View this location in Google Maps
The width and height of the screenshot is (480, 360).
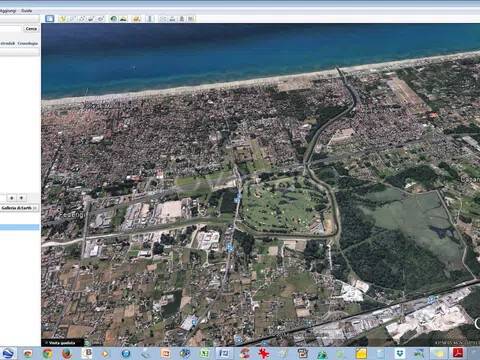coord(191,19)
